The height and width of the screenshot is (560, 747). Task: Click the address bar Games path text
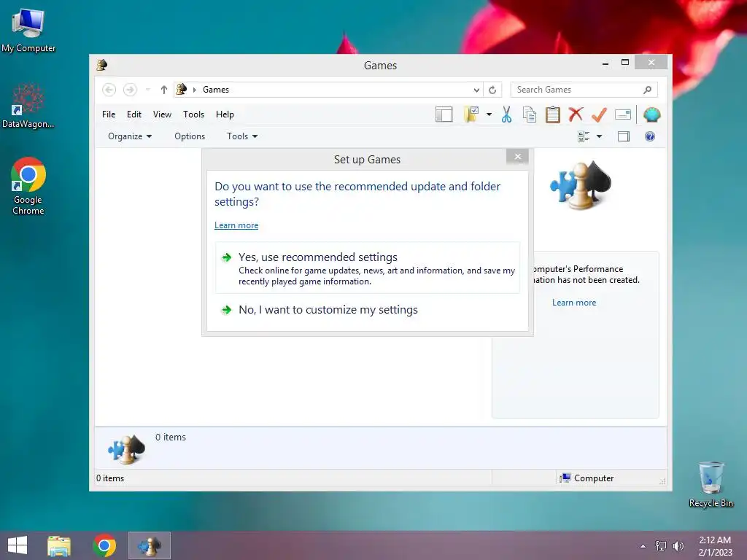(216, 90)
